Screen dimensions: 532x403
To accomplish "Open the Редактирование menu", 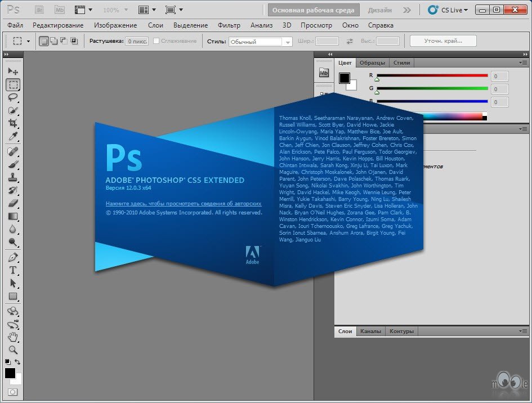I will (58, 25).
